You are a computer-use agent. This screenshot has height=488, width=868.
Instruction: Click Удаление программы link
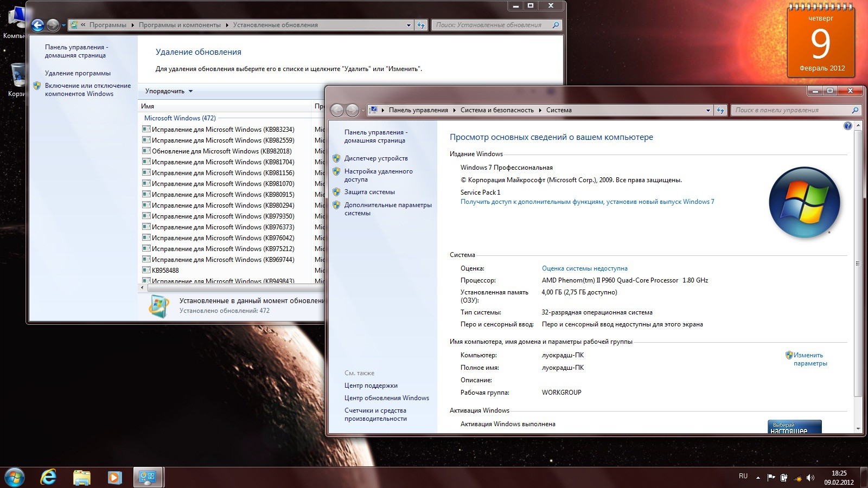[78, 73]
